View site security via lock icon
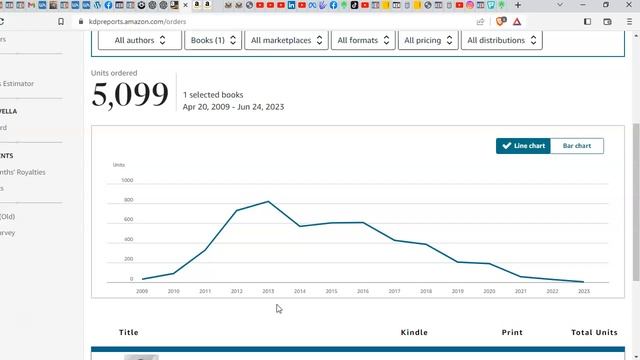 [x=81, y=22]
